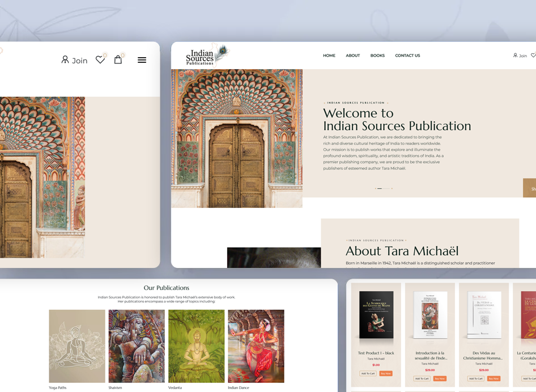
Task: Open the CONTACT US navigation item
Action: pos(407,56)
